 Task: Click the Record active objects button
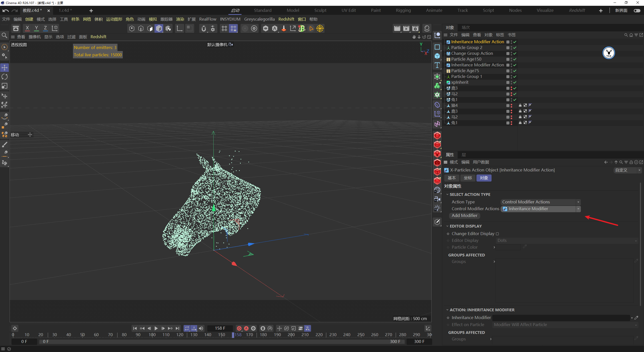[x=239, y=328]
